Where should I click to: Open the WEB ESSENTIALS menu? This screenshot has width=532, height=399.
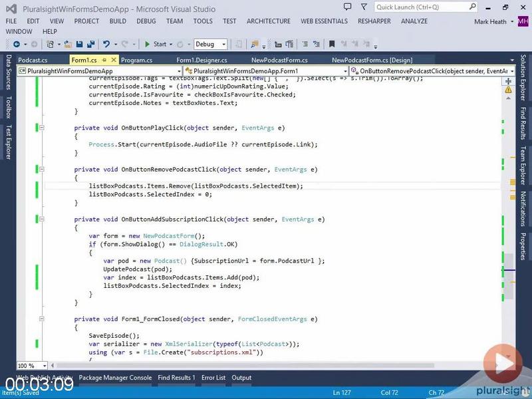(324, 21)
